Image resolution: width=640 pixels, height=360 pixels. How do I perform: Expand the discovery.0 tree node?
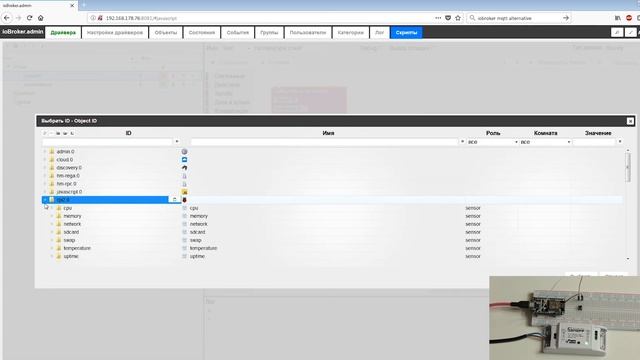(x=45, y=168)
